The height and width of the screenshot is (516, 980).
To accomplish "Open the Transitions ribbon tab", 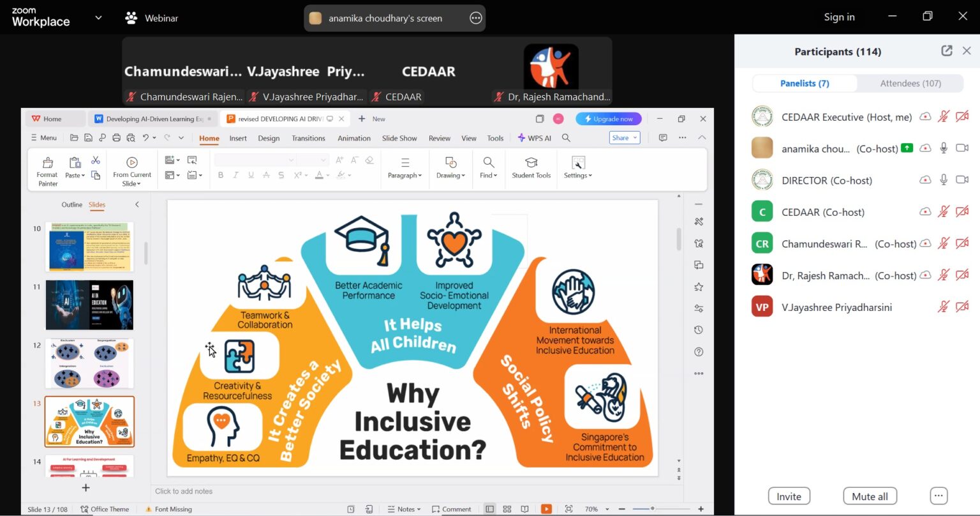I will click(x=308, y=138).
